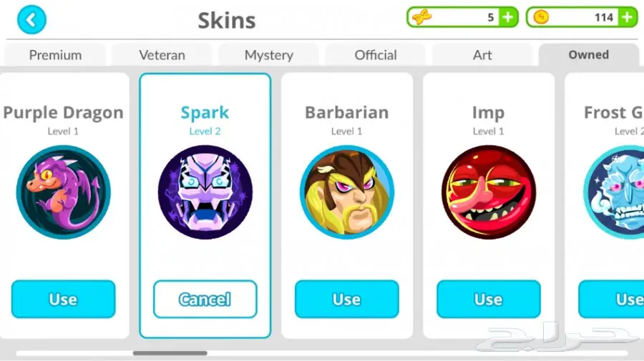Select the Frost skin image
The height and width of the screenshot is (361, 644).
click(x=614, y=192)
